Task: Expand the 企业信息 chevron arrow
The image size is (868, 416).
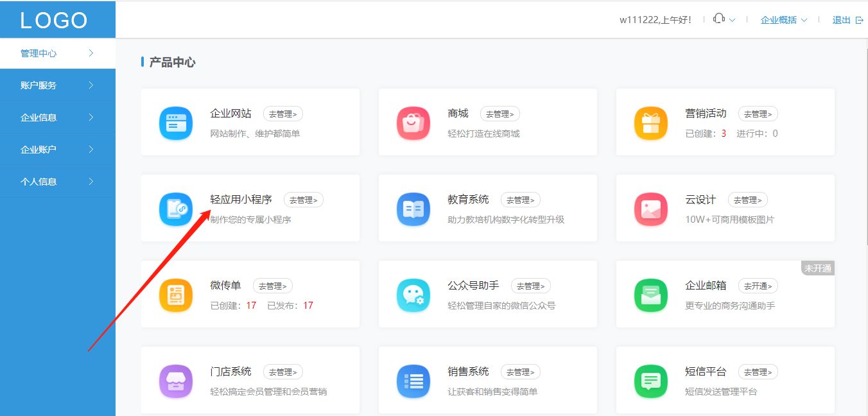Action: [91, 117]
